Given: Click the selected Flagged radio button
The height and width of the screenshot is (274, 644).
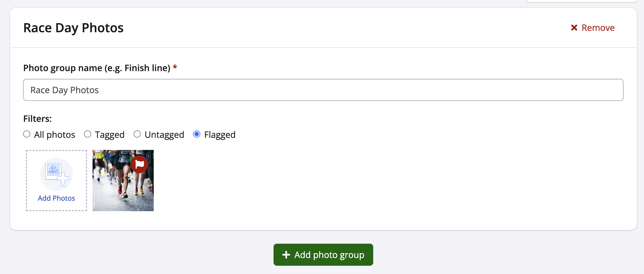Looking at the screenshot, I should pyautogui.click(x=197, y=134).
